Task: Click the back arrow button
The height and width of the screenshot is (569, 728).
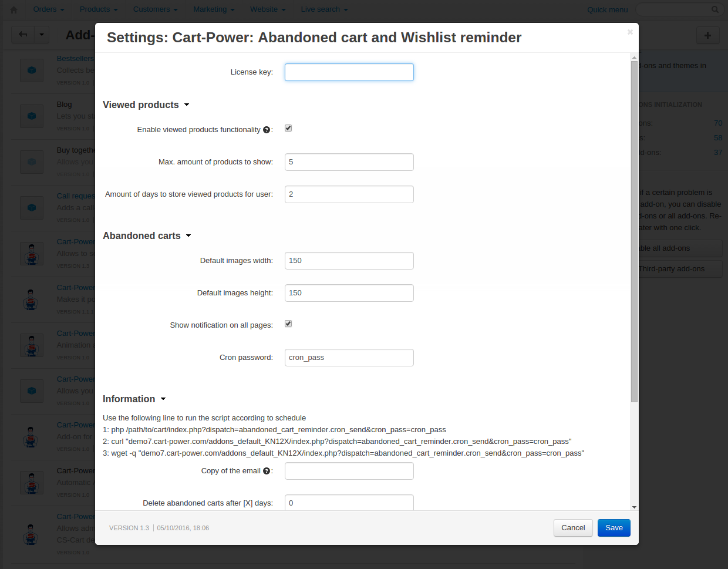Action: pos(23,35)
